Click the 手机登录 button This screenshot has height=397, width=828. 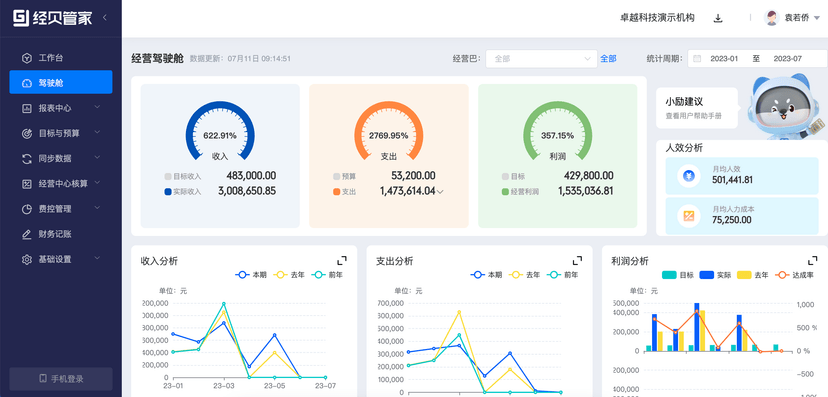tap(61, 379)
